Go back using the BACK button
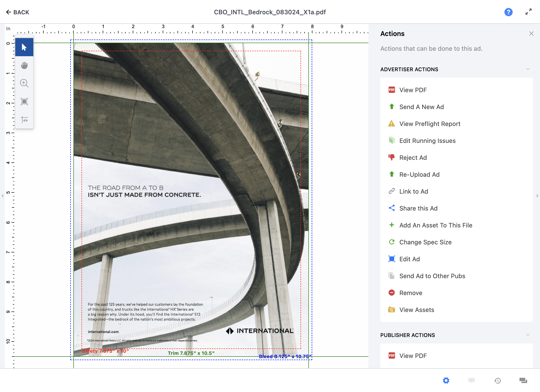The height and width of the screenshot is (392, 540). click(17, 12)
